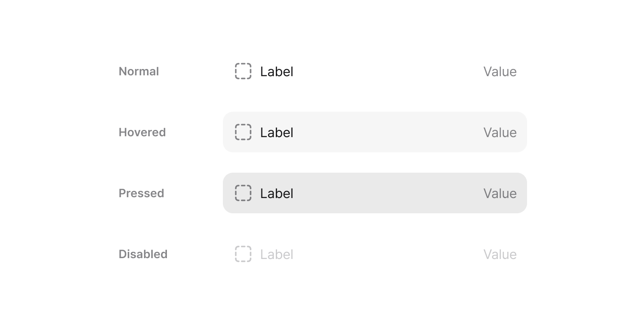
Task: Select the Normal state heading
Action: [x=139, y=72]
